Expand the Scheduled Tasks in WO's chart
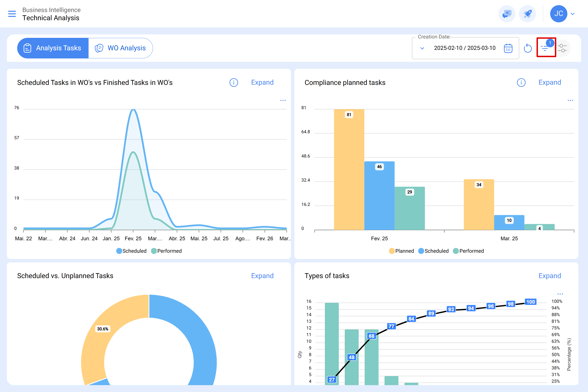The image size is (588, 392). (262, 83)
